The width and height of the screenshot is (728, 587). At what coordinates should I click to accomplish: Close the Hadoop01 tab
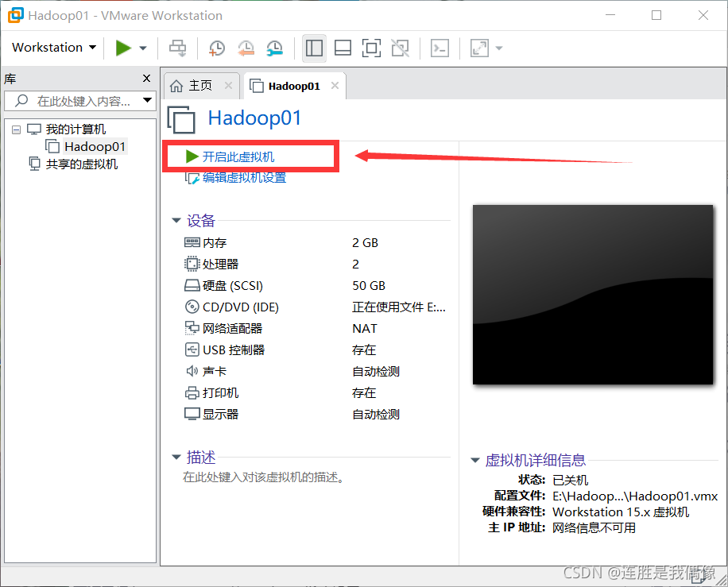point(335,85)
